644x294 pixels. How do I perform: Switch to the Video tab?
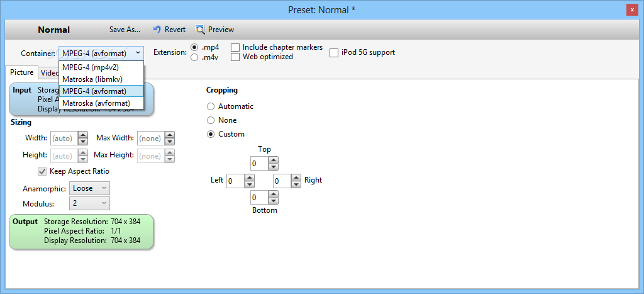point(49,73)
